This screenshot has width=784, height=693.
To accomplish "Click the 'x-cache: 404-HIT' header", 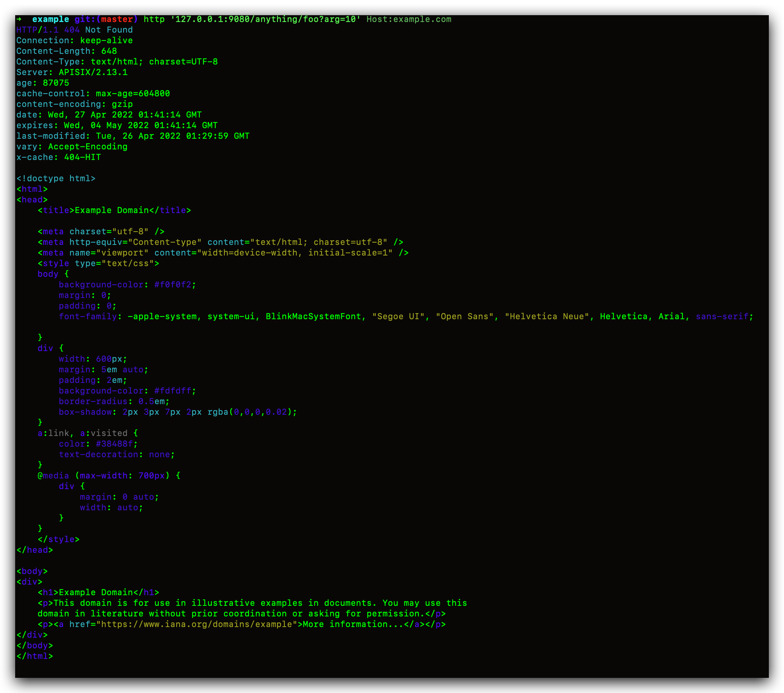I will click(x=58, y=157).
